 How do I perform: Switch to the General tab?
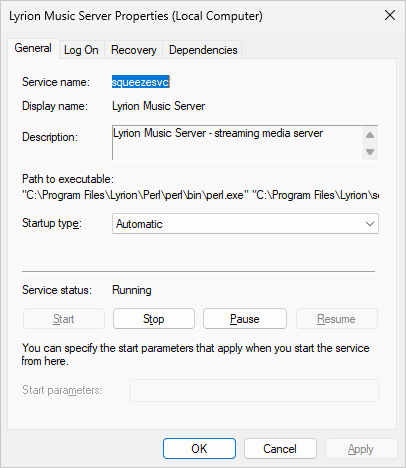(33, 49)
